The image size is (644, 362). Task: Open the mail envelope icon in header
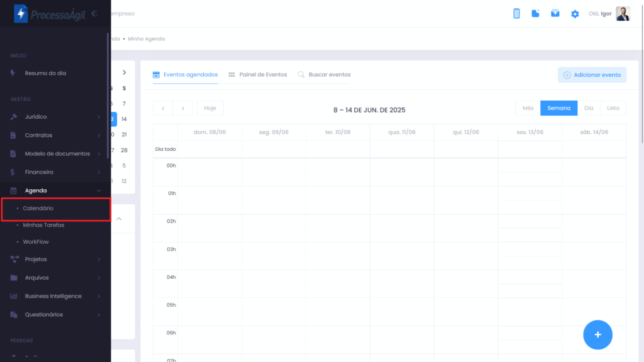click(555, 14)
